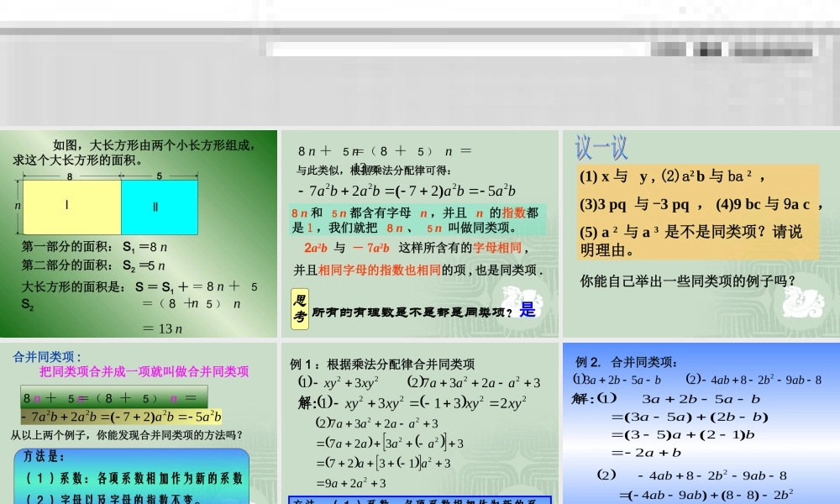Viewport: 840px width, 504px height.
Task: Click the yellow rectangle labeled Ⅰ
Action: coord(71,207)
